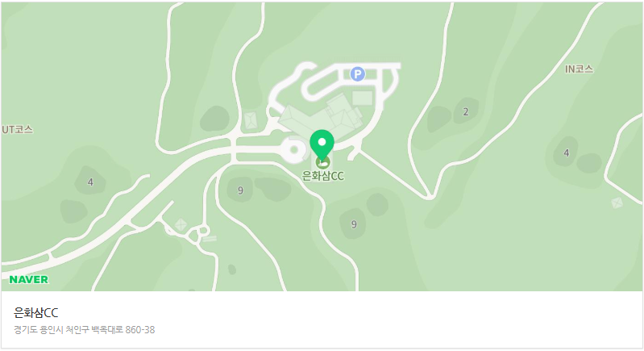Click the hole 2 marker
The width and height of the screenshot is (644, 351).
pyautogui.click(x=465, y=112)
